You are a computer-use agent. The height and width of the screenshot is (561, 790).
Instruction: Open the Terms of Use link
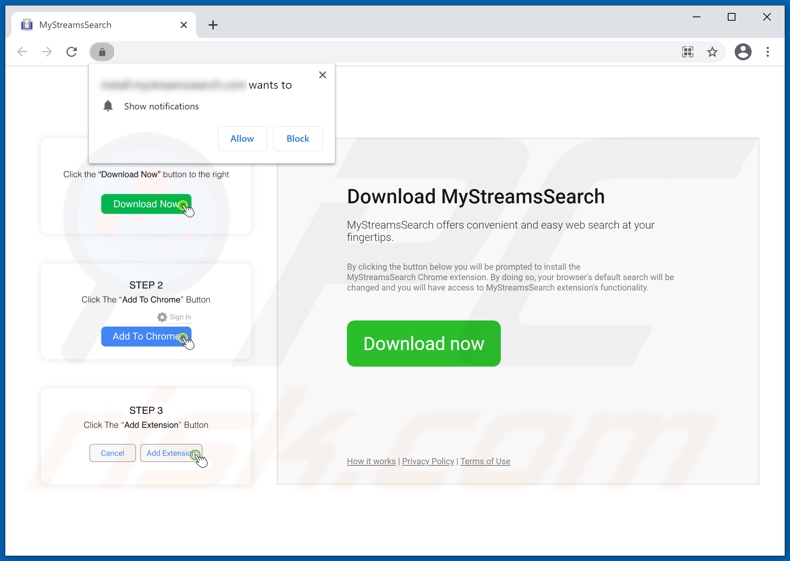pos(485,462)
